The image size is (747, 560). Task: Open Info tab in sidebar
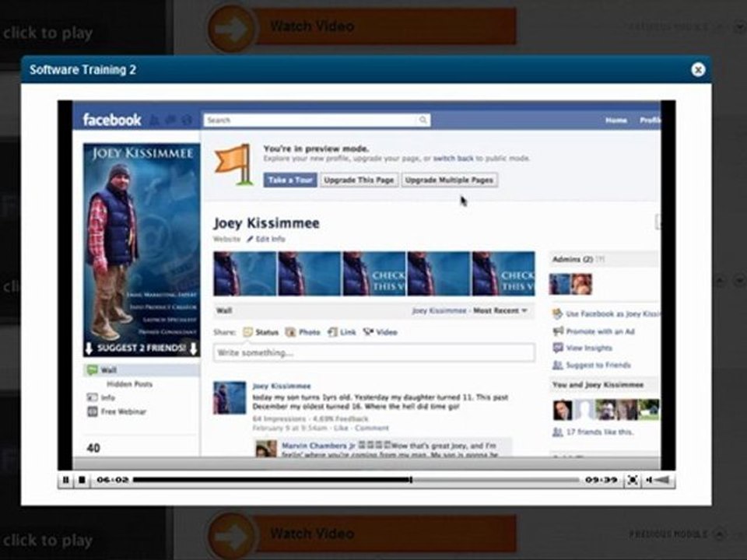[101, 397]
